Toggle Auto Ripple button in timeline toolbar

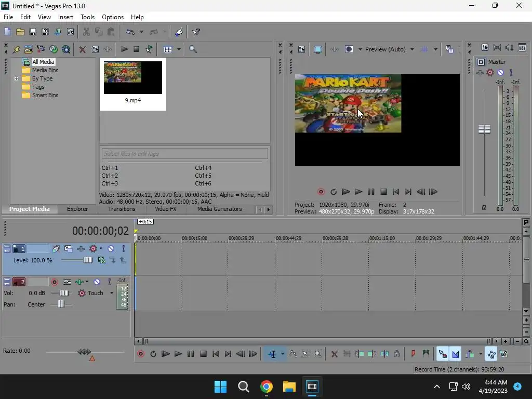point(470,354)
